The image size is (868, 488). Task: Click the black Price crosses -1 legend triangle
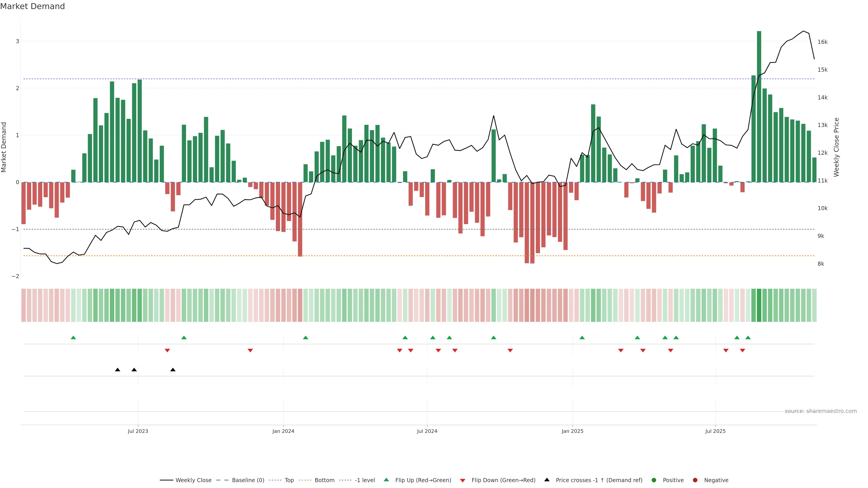coord(547,480)
